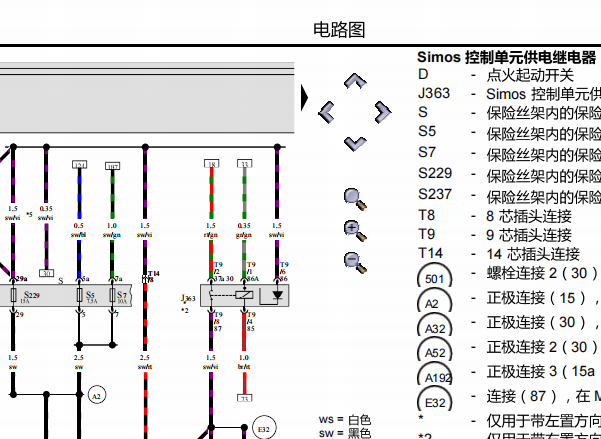
Task: Click the left navigation arrow
Action: (326, 112)
